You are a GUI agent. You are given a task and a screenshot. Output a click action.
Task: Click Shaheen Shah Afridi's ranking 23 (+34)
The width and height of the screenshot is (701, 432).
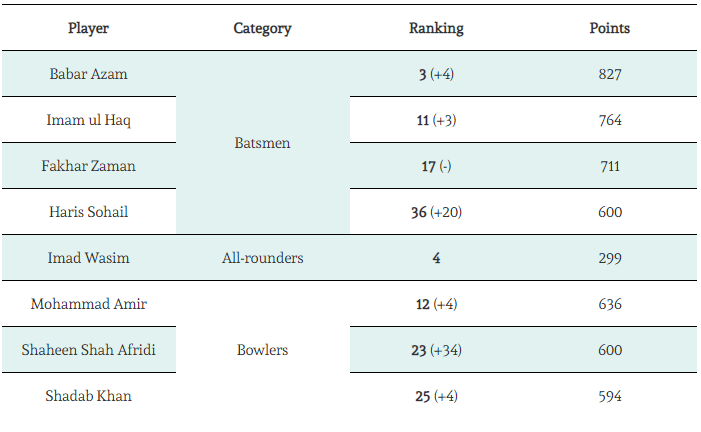(x=436, y=350)
